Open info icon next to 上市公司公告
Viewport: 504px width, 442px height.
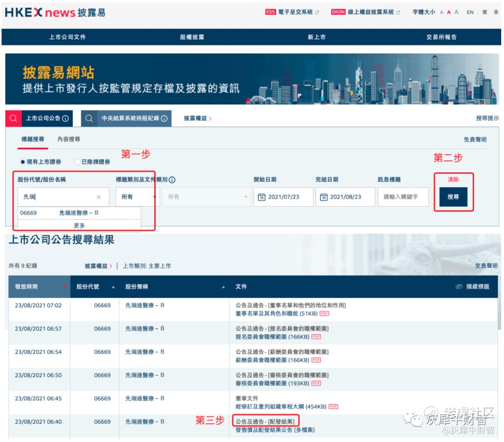coord(65,118)
